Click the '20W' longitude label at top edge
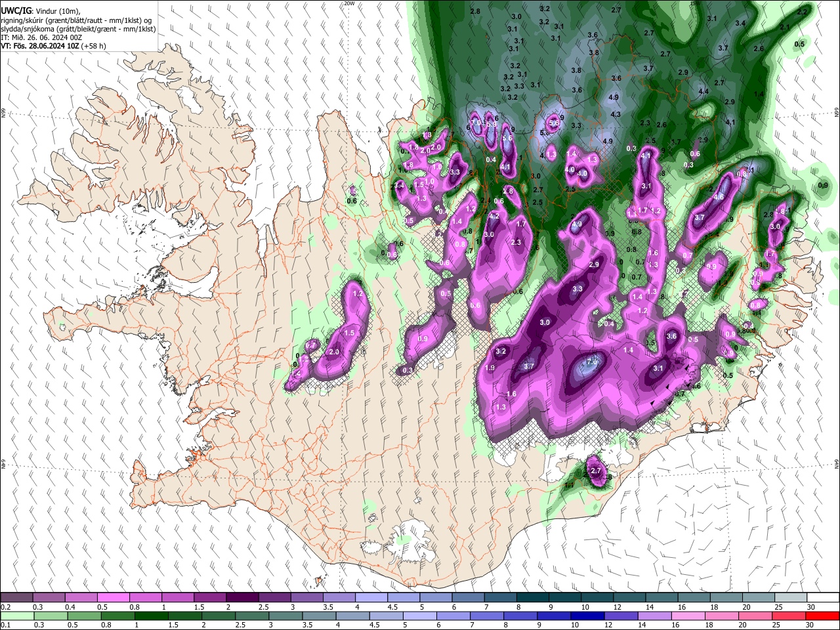 (349, 3)
